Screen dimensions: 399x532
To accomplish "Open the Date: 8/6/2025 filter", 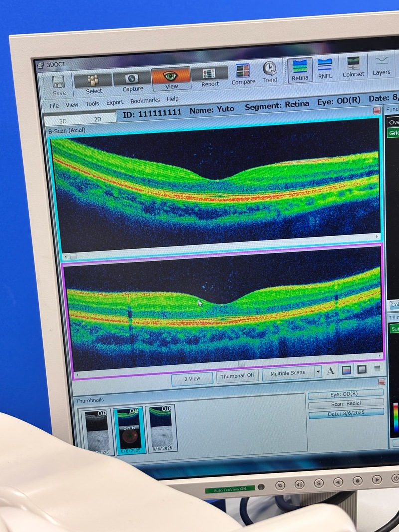I will pyautogui.click(x=346, y=413).
